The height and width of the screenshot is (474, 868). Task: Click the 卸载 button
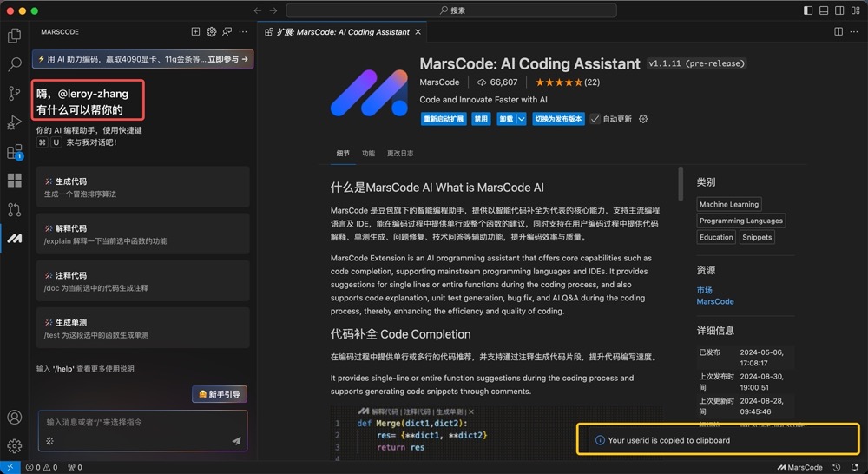[506, 119]
